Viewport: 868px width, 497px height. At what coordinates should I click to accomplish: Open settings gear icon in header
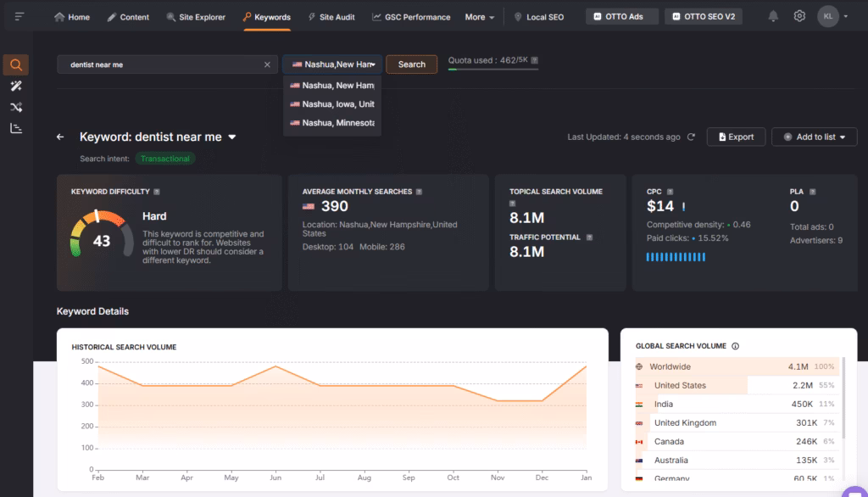(x=799, y=16)
